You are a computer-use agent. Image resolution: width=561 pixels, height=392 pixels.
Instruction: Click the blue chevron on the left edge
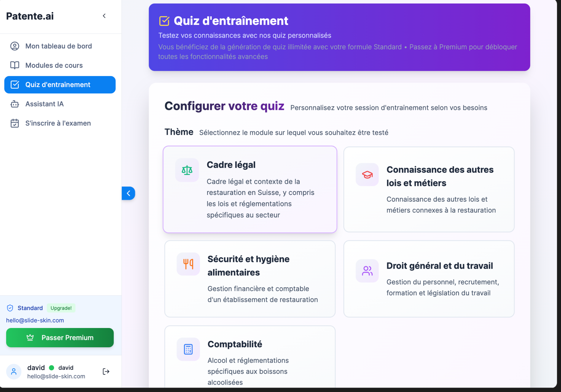coord(128,193)
